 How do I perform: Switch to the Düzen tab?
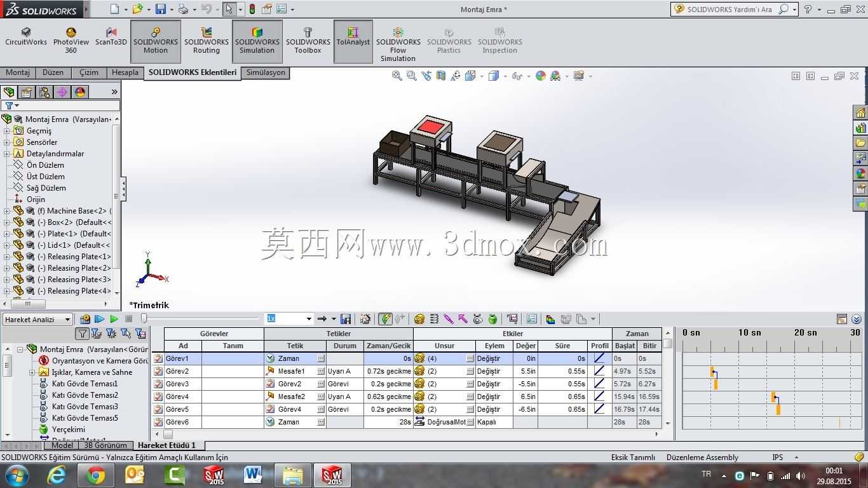53,72
